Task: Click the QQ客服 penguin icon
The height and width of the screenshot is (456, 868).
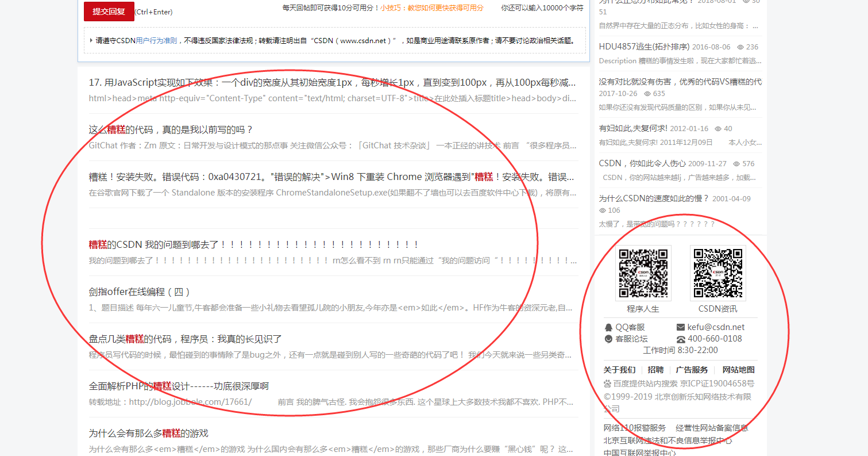Action: [x=608, y=327]
